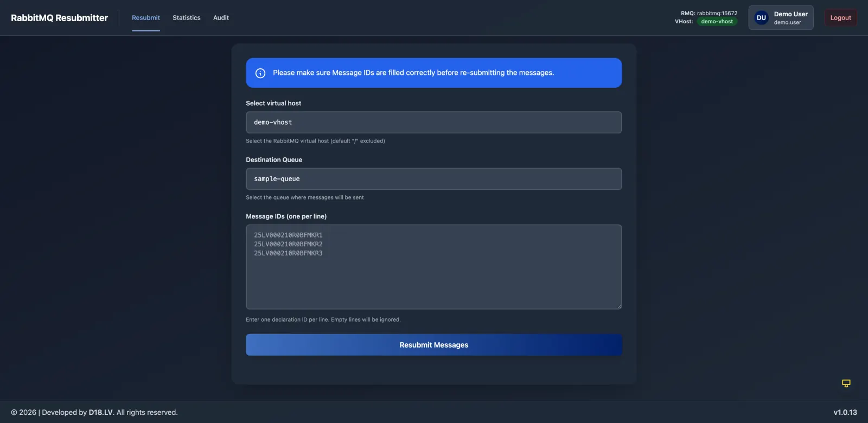Image resolution: width=868 pixels, height=423 pixels.
Task: Click the info icon in the blue banner
Action: tap(260, 73)
